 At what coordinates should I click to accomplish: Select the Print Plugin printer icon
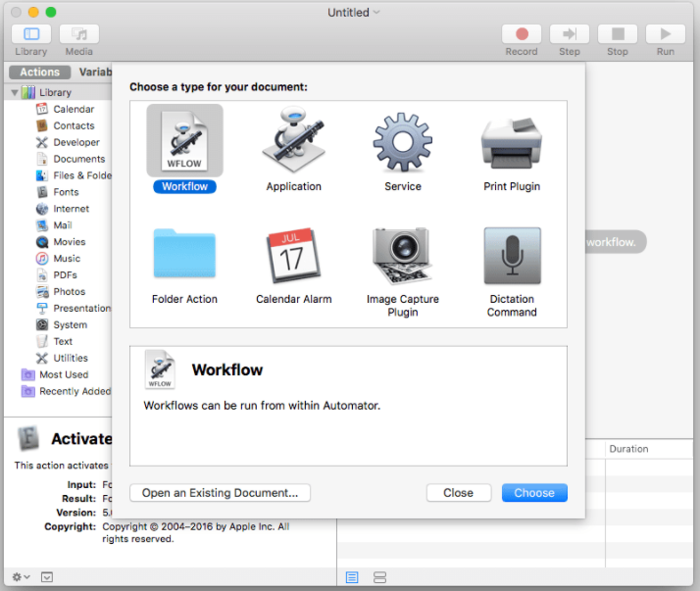pyautogui.click(x=512, y=142)
